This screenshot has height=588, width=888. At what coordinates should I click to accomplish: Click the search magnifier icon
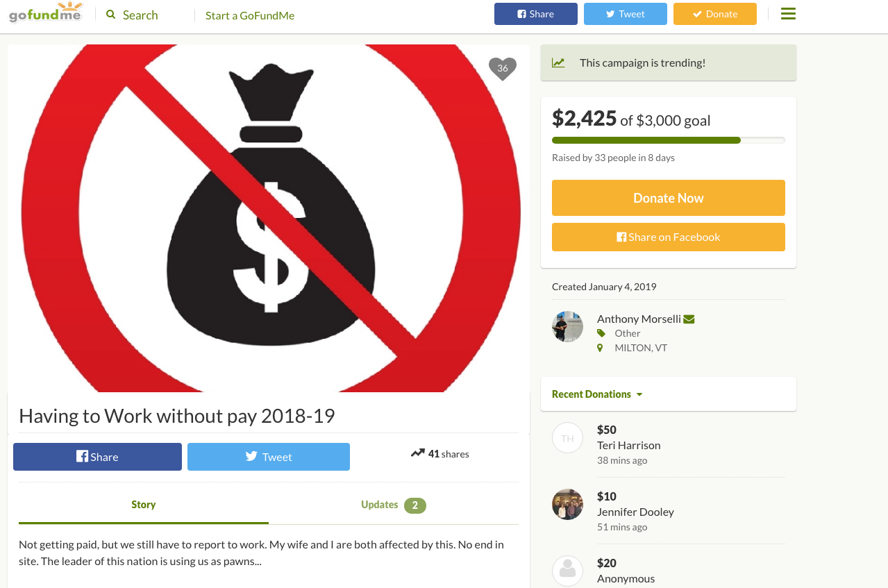111,15
